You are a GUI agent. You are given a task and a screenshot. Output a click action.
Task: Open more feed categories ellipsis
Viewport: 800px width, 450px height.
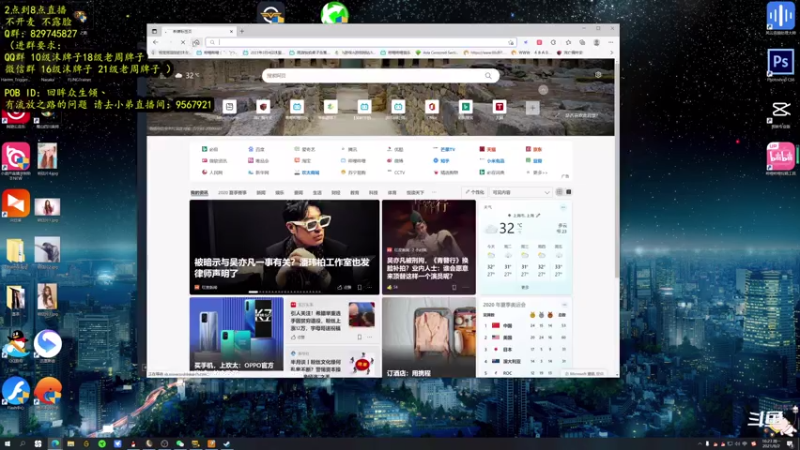(434, 192)
